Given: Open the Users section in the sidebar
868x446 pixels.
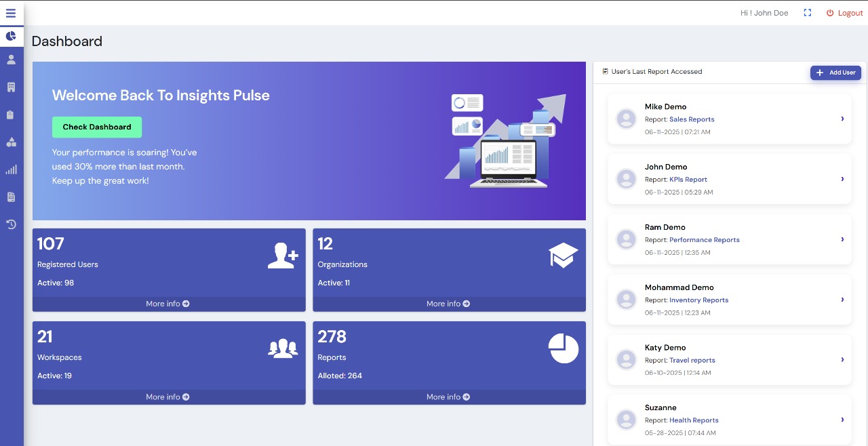Looking at the screenshot, I should point(11,59).
